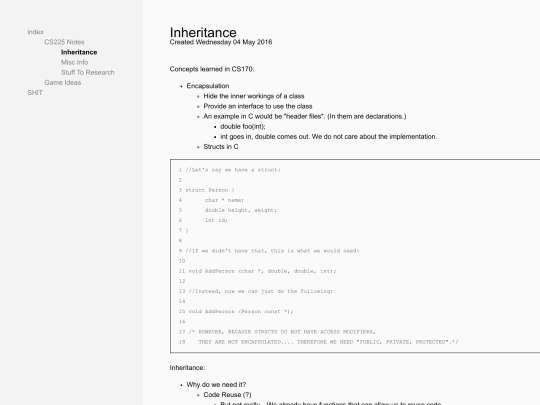Click the 'Inheritance:' section label
Viewport: 540px width, 405px height.
tap(187, 368)
